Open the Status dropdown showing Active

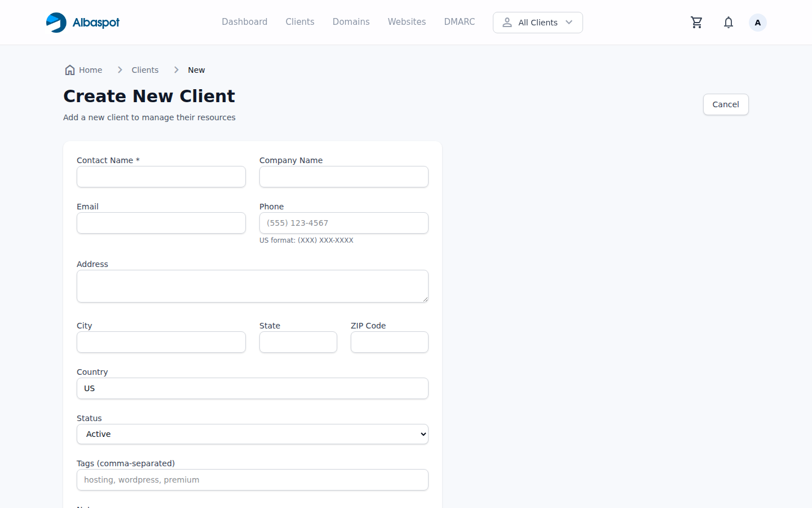252,434
